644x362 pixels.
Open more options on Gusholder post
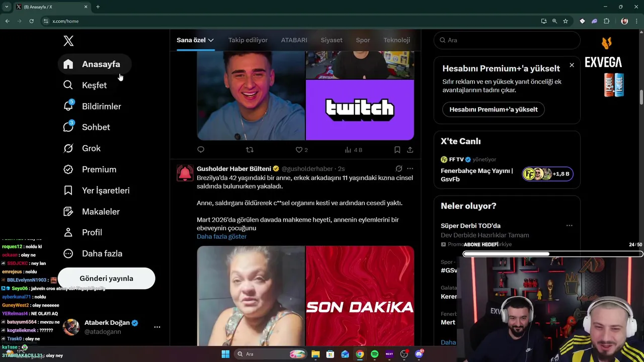[410, 168]
